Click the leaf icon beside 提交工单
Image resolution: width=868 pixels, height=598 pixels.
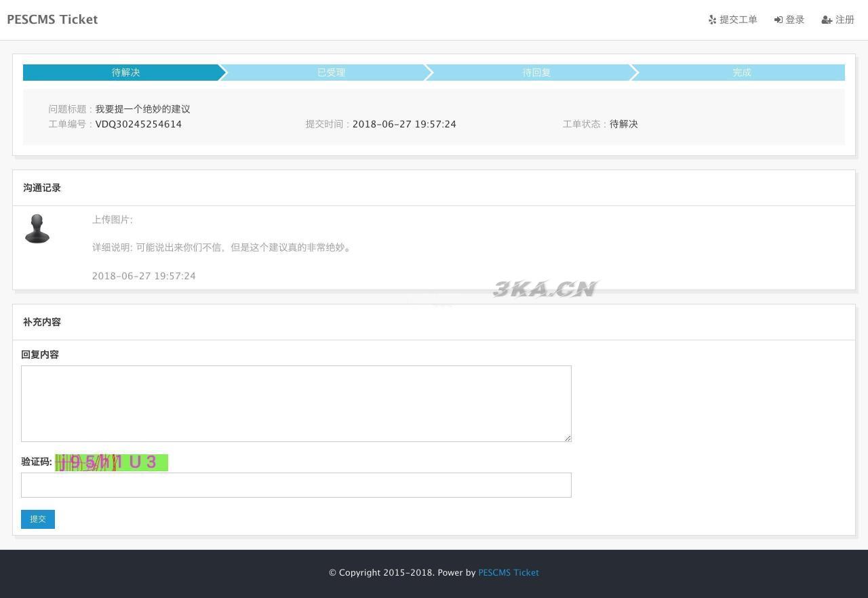click(712, 20)
